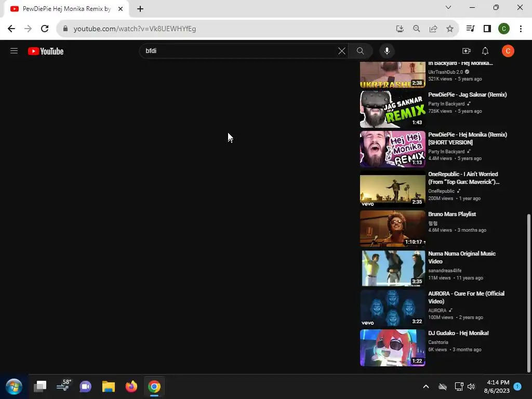Open DJ Gudako Hej Monika thumbnail

tap(393, 348)
